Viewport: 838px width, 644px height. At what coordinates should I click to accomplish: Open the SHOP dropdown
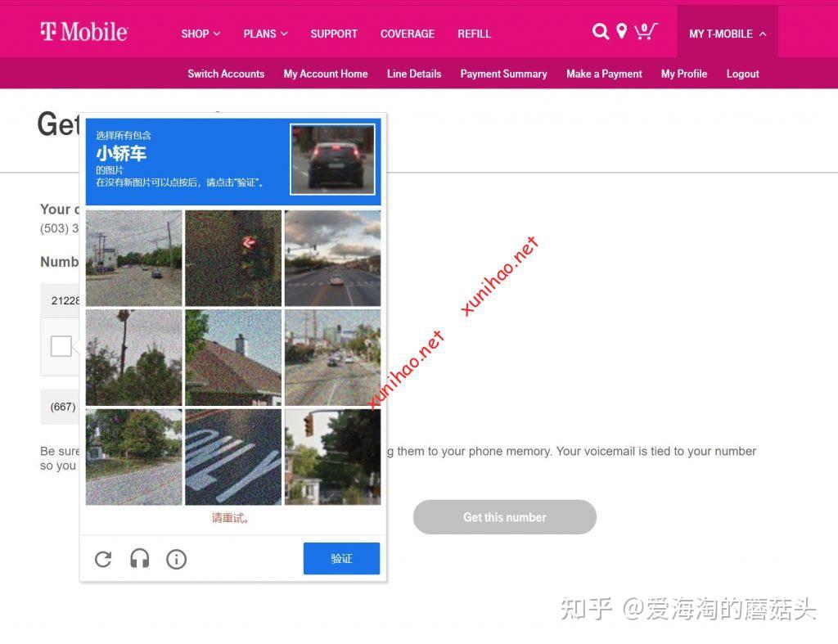[x=200, y=34]
